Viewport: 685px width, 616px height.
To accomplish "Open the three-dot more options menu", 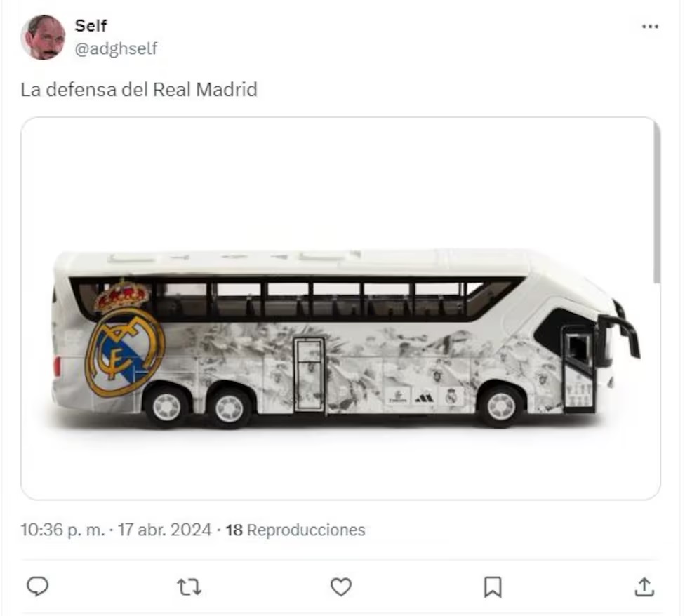I will (650, 27).
